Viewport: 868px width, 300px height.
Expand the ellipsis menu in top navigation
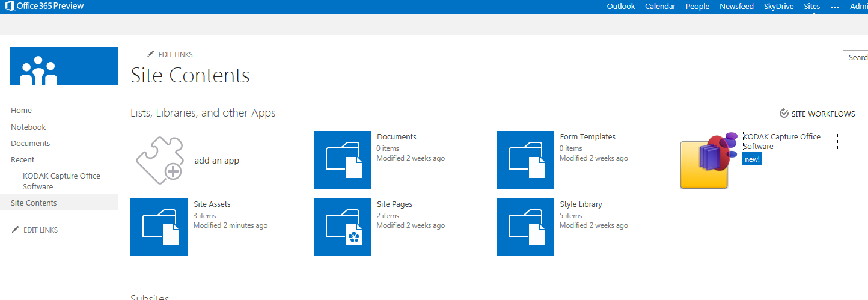coord(834,7)
